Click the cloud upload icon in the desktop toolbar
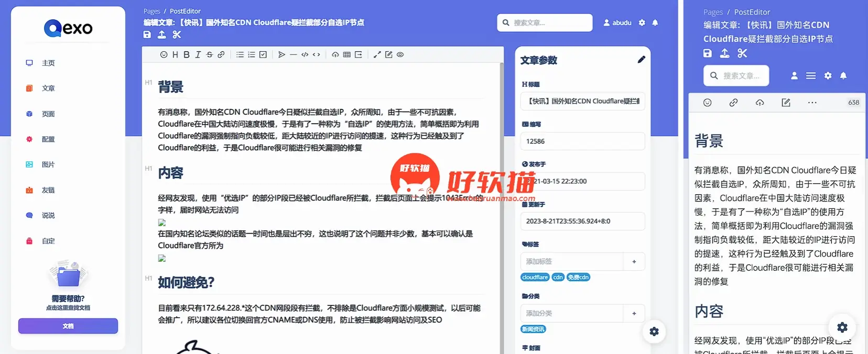The width and height of the screenshot is (868, 354). (335, 54)
